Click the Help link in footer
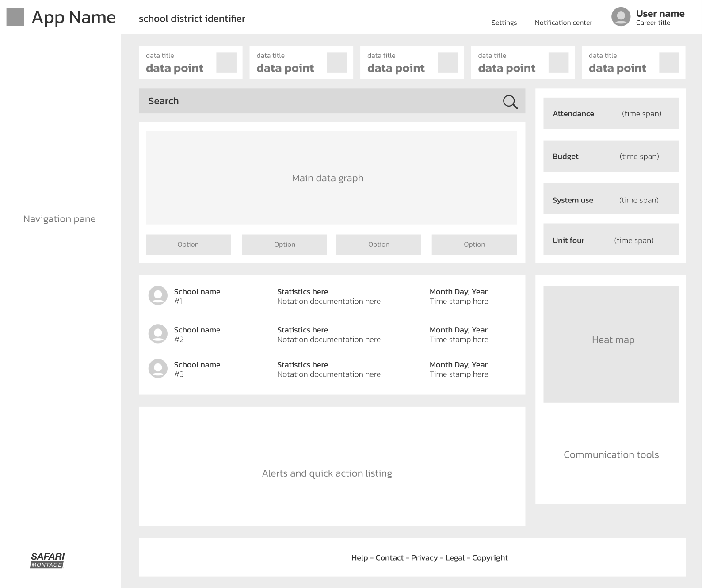The image size is (702, 588). (359, 558)
